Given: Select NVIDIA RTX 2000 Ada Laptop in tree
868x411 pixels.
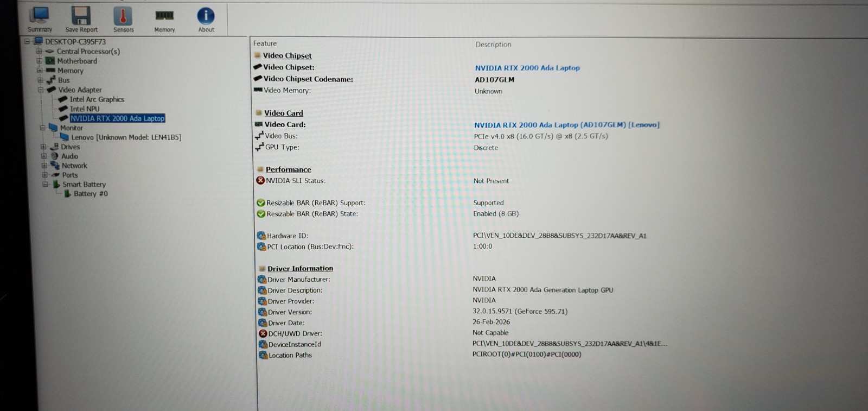Looking at the screenshot, I should (117, 118).
